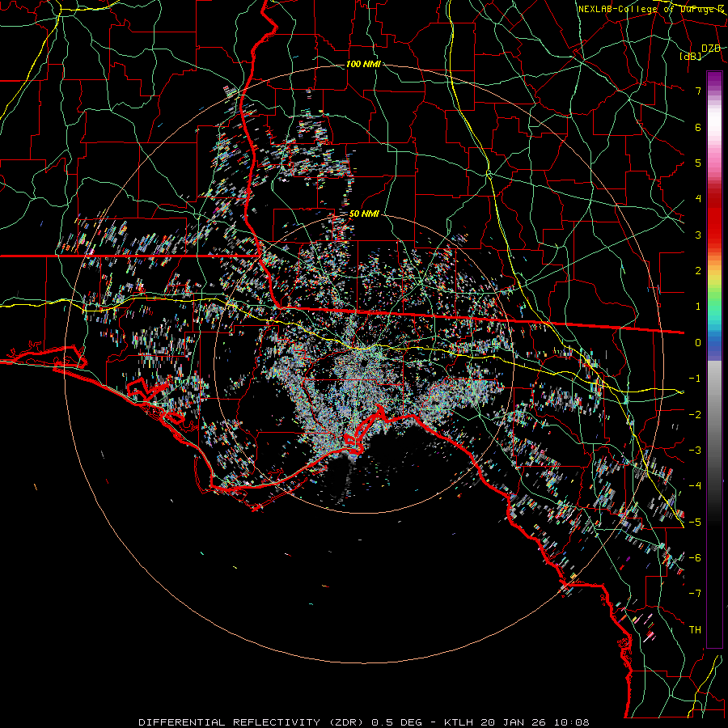Image resolution: width=728 pixels, height=728 pixels.
Task: Click the 7 value on the color scale
Action: pos(698,91)
